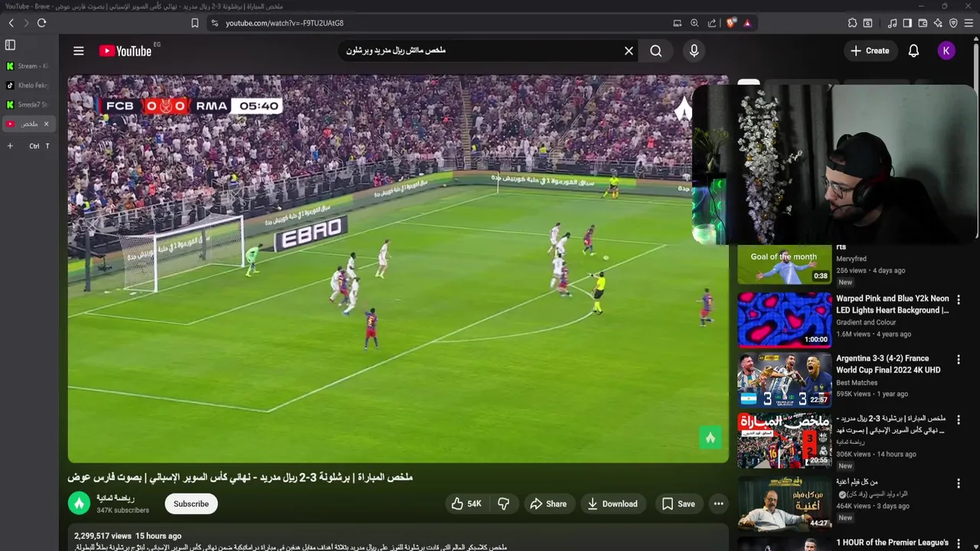980x551 pixels.
Task: Click the video player to pause
Action: click(398, 269)
